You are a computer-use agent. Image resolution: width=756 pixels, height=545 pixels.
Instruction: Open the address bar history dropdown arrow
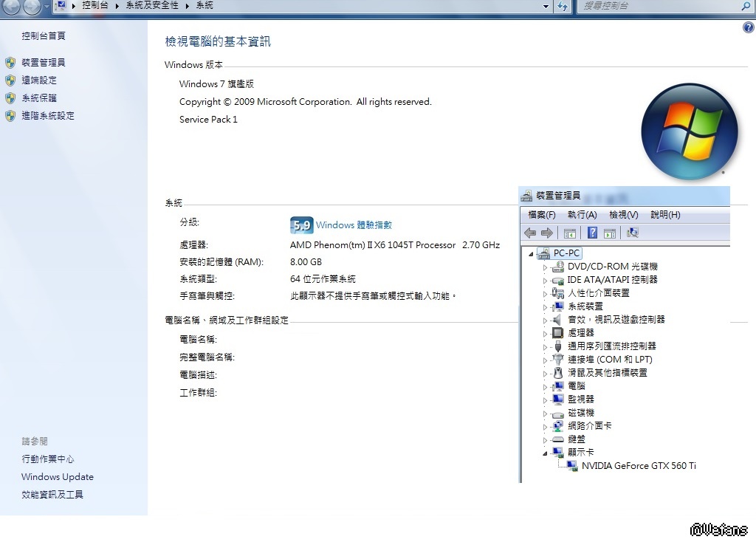point(546,6)
